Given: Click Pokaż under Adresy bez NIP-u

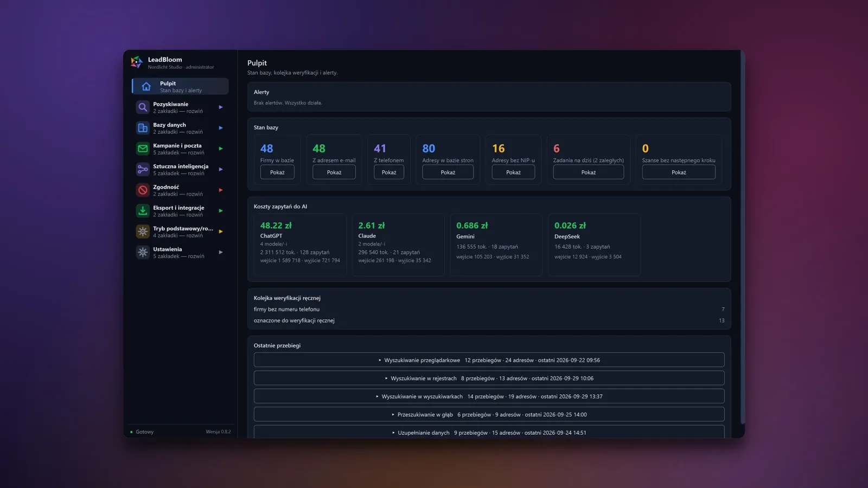Looking at the screenshot, I should click(x=513, y=172).
